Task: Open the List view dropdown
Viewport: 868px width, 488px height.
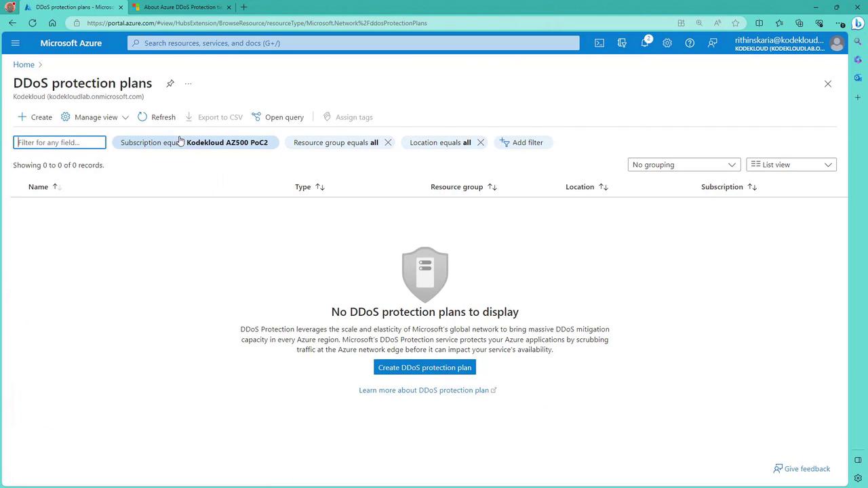Action: pyautogui.click(x=791, y=165)
